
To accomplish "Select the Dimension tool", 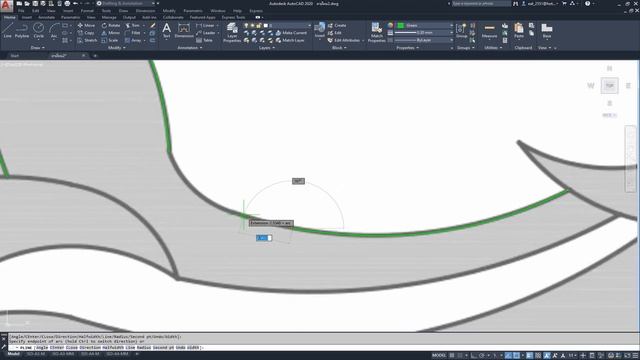I will pos(184,31).
